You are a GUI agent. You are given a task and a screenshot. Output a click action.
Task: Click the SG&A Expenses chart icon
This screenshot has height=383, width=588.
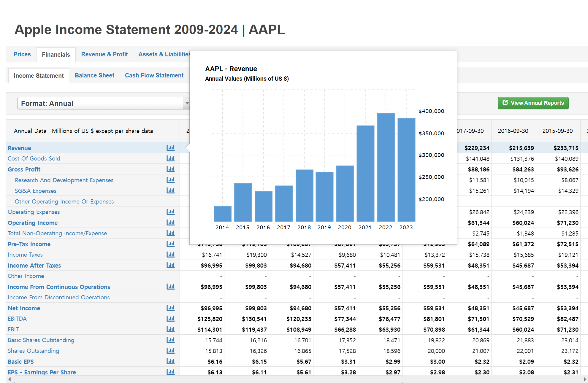[170, 190]
